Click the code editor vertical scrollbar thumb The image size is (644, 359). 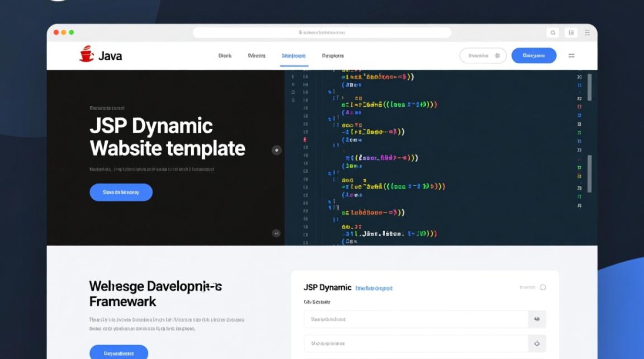click(589, 87)
